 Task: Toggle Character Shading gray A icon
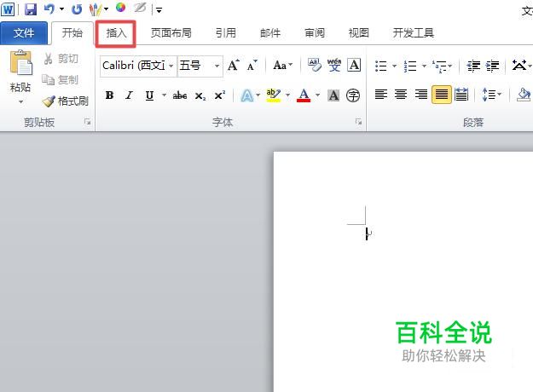click(x=333, y=95)
